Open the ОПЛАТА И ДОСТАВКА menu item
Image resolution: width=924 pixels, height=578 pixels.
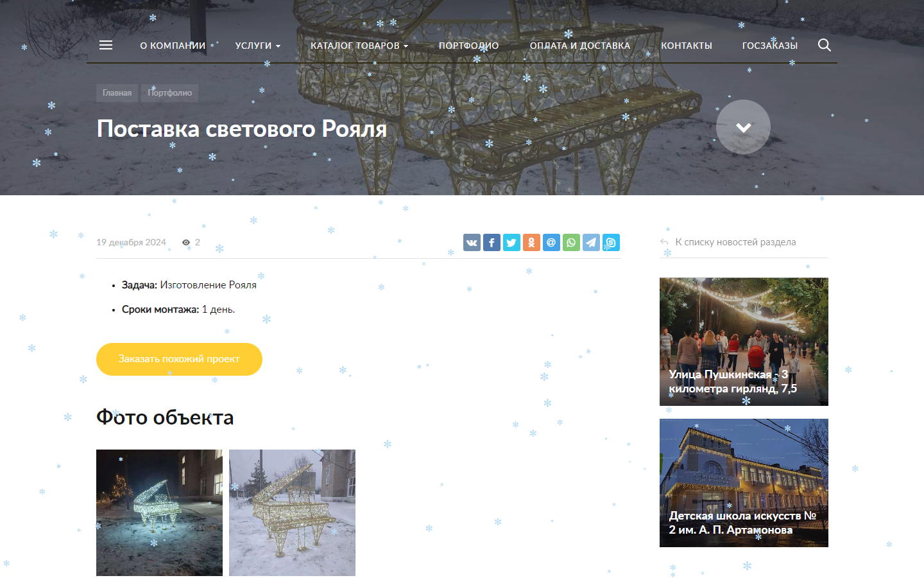coord(579,46)
